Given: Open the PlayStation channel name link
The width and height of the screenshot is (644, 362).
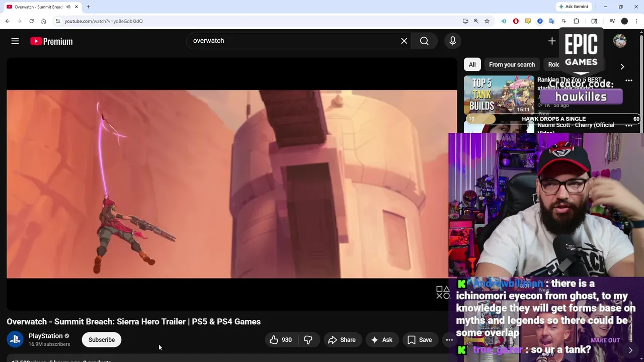Looking at the screenshot, I should pos(45,336).
